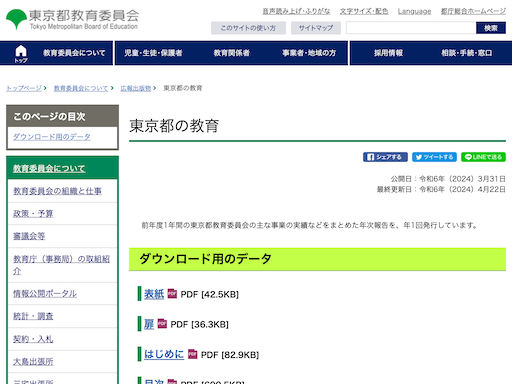Screen dimensions: 512x384
Task: Open PDF icon next to 扉
Action: [162, 323]
